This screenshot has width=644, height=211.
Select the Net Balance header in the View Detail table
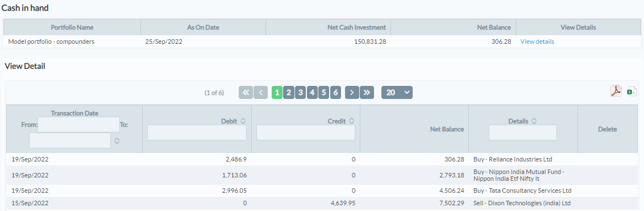click(x=414, y=129)
